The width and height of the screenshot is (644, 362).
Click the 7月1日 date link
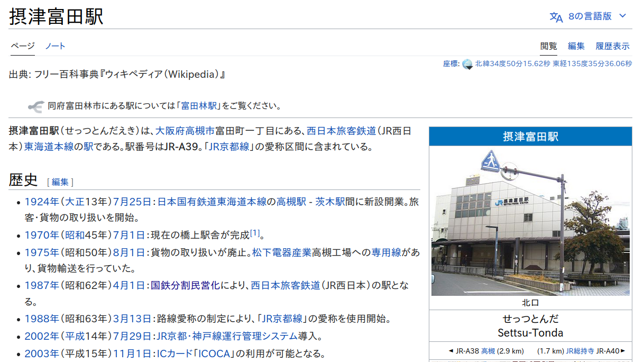click(129, 235)
